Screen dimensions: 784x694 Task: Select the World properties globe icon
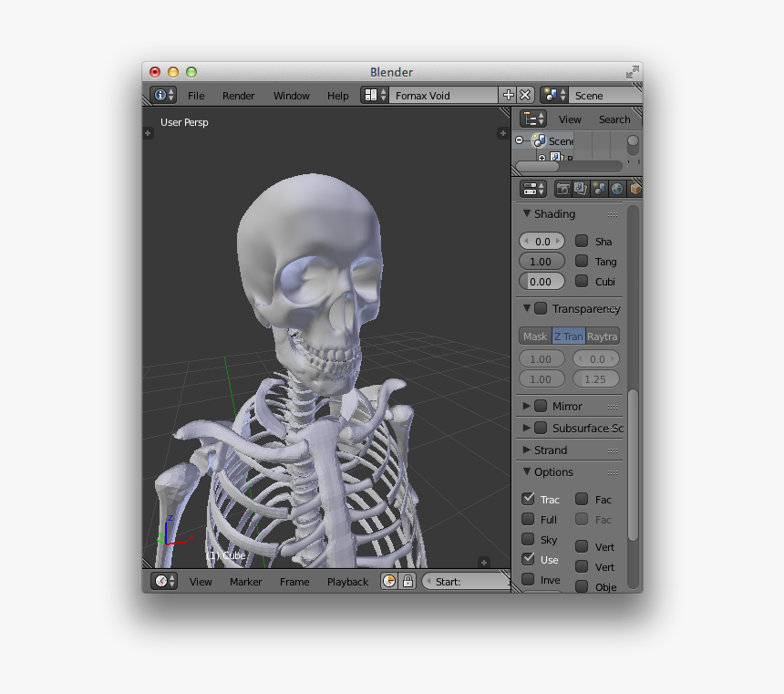(x=617, y=189)
